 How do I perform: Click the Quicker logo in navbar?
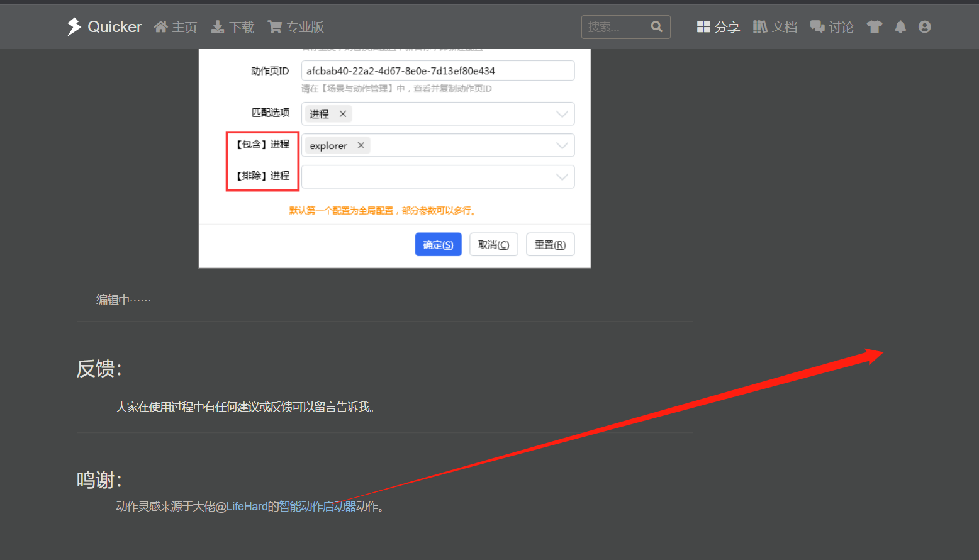[x=104, y=26]
